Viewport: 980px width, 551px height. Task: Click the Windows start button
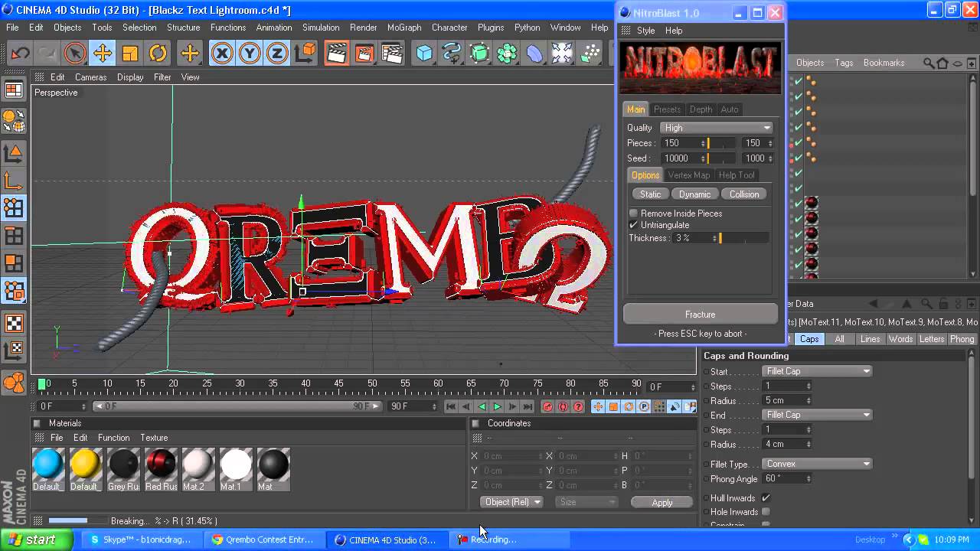[37, 540]
